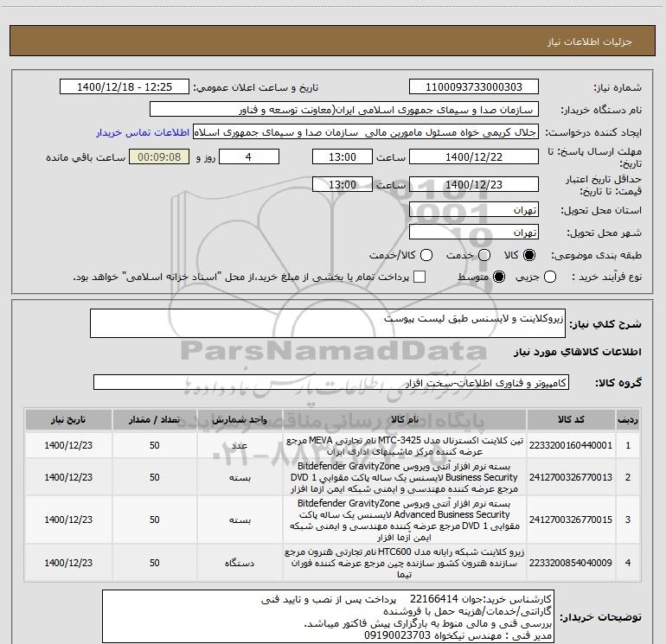Viewport: 666px width, 644px height.
Task: Click the unit cell عدد in row 1
Action: [x=240, y=445]
